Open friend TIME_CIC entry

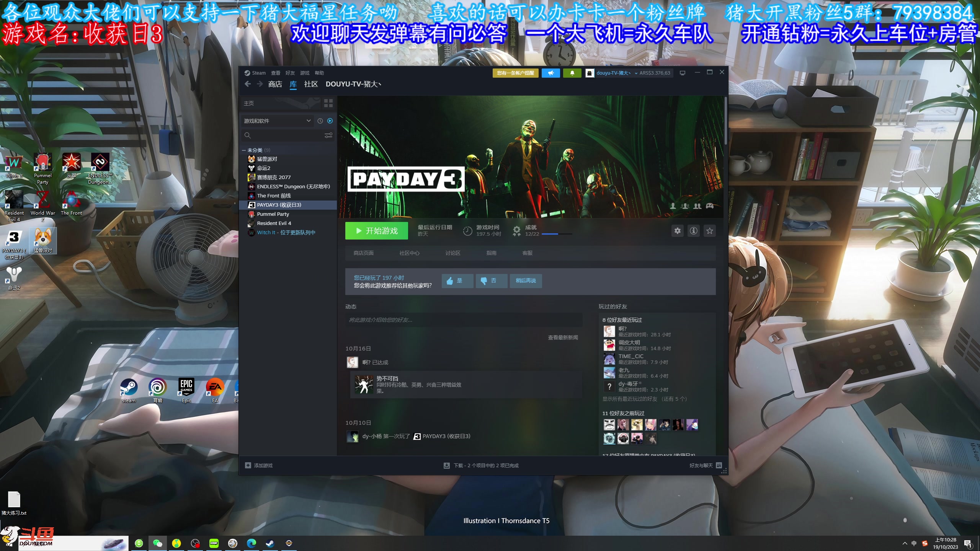click(x=635, y=359)
